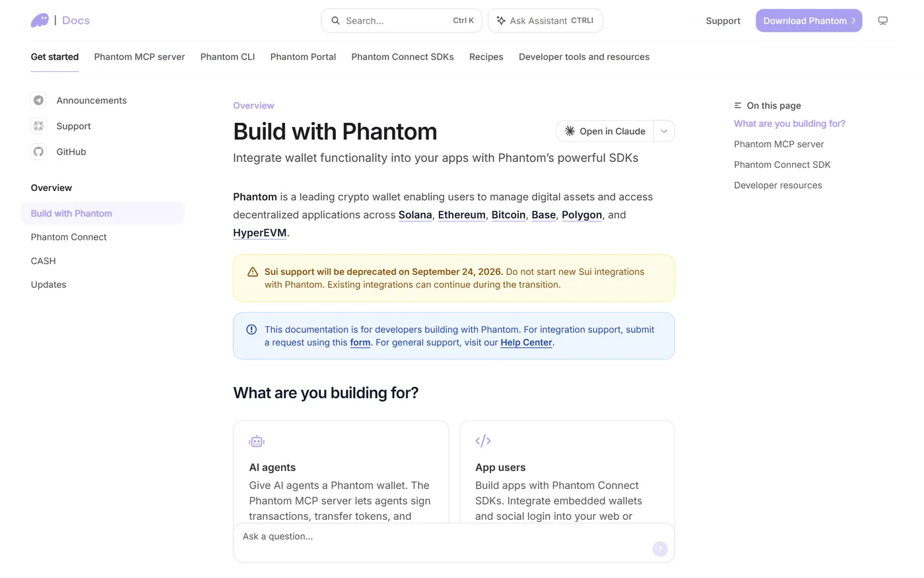
Task: Click the Download Phantom button
Action: [808, 20]
